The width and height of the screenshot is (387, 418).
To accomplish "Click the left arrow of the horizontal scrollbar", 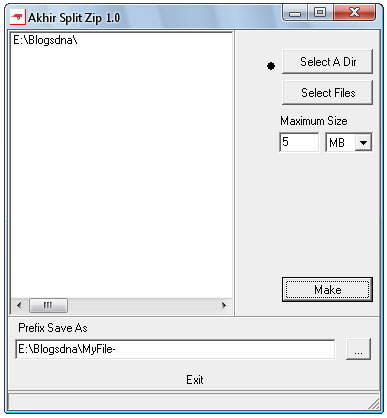I will 19,305.
